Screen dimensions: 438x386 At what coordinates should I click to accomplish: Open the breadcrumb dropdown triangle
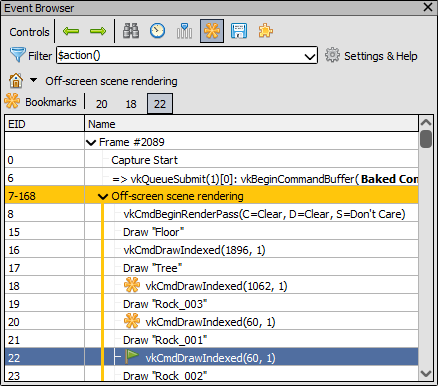(x=33, y=80)
